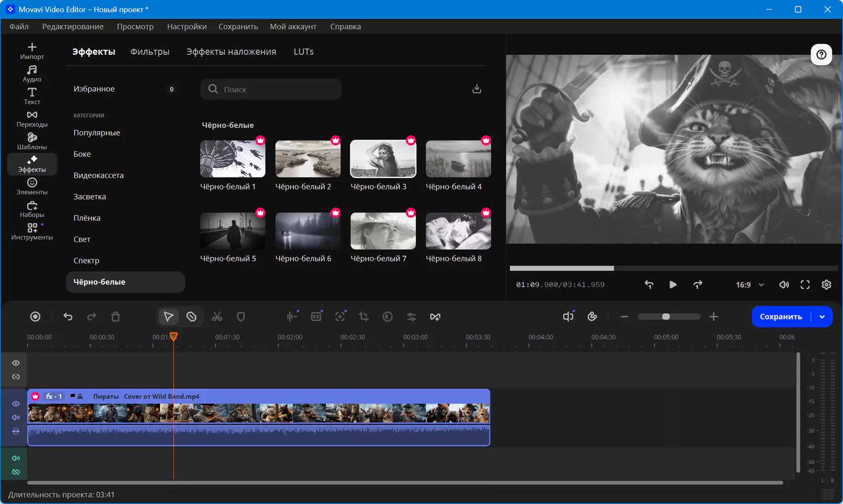The width and height of the screenshot is (843, 504).
Task: Toggle link on the upper overlay track
Action: [16, 377]
